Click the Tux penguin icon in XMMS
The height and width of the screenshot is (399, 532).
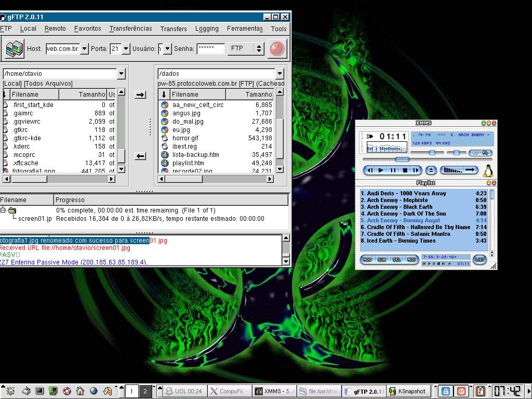[488, 171]
